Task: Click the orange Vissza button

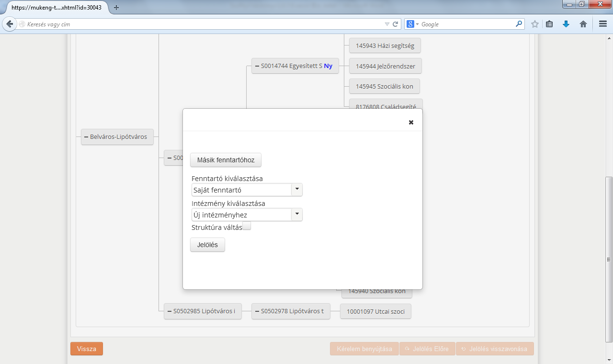Action: coord(87,349)
